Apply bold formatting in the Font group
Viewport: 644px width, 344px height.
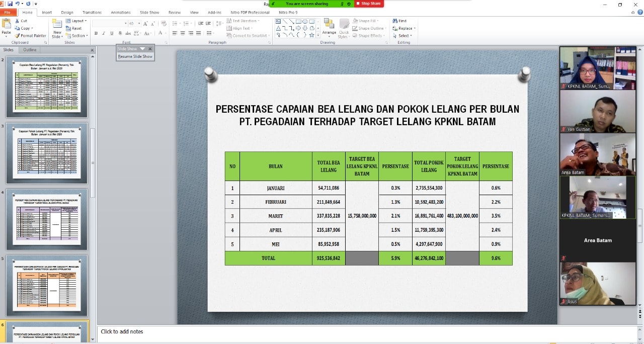click(x=97, y=33)
